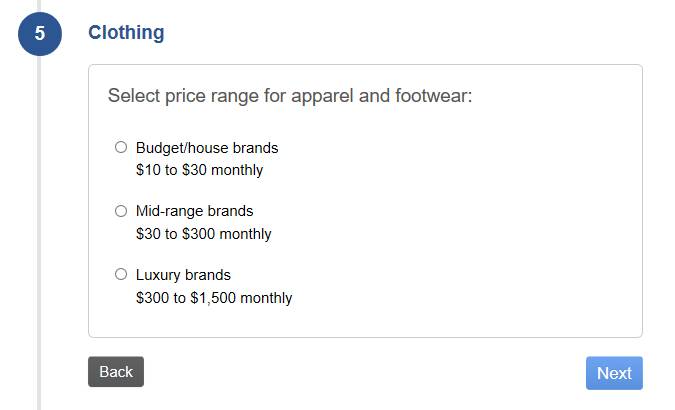Click the "Budget/house brands" label text

207,148
